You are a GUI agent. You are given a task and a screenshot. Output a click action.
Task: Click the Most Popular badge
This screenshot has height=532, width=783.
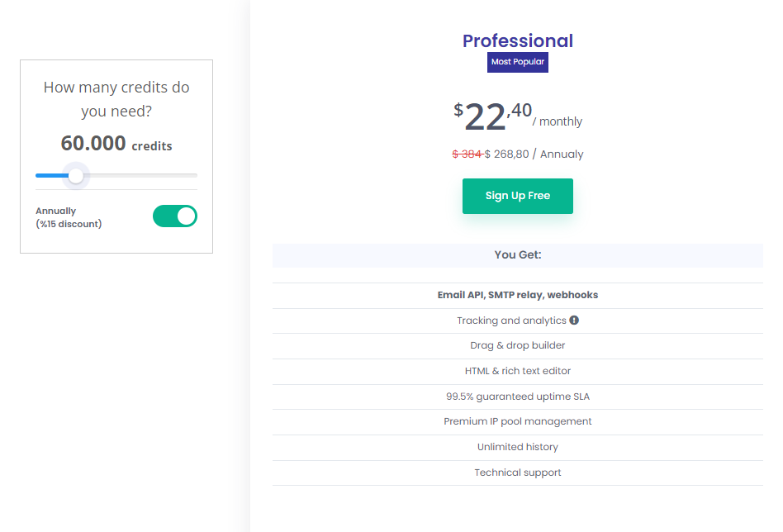coord(517,62)
